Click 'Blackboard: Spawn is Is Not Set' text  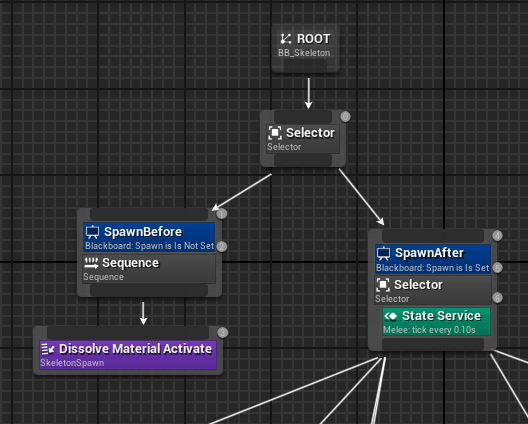click(x=150, y=246)
